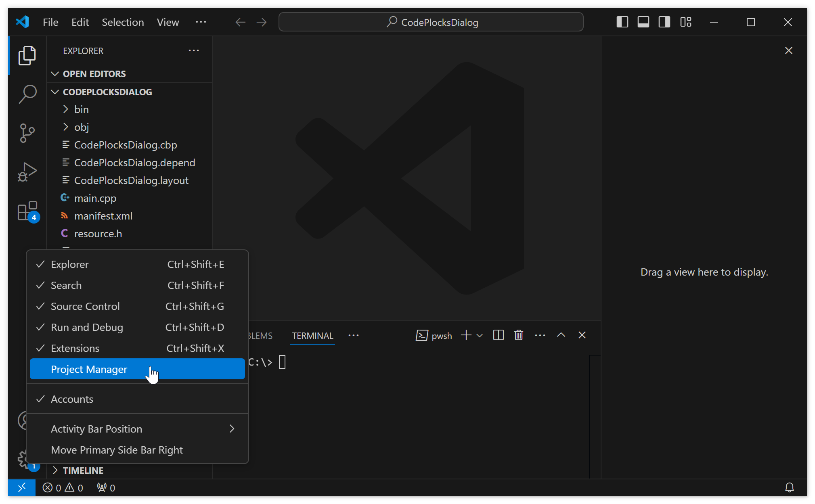Click the CodePlocksDialog command center search box
This screenshot has width=815, height=504.
pos(431,22)
